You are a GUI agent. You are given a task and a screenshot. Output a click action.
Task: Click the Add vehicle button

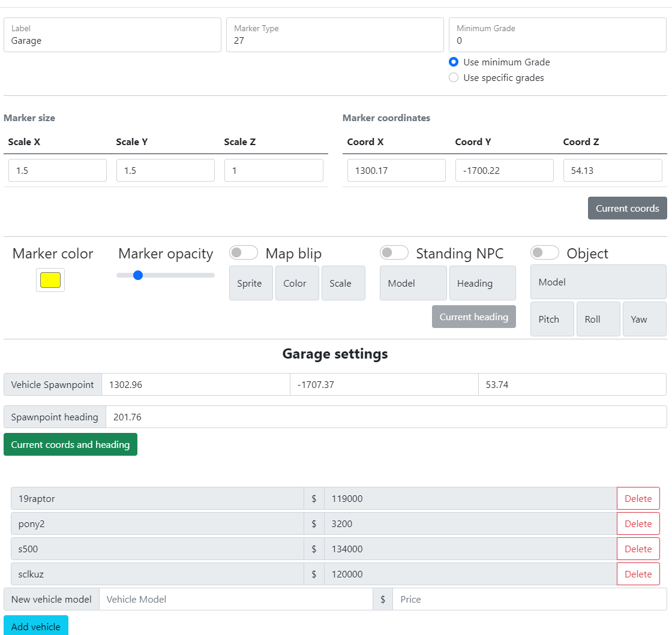(36, 626)
